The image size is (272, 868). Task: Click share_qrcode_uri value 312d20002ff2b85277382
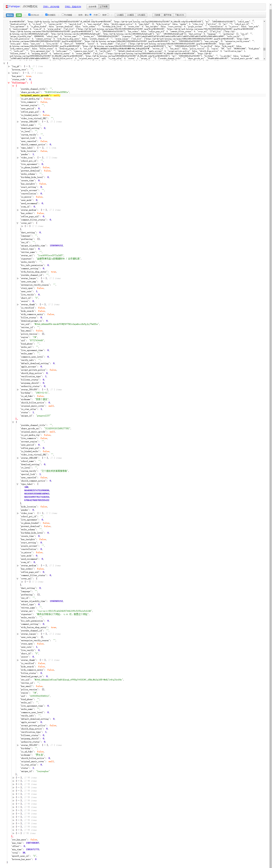pos(58,429)
